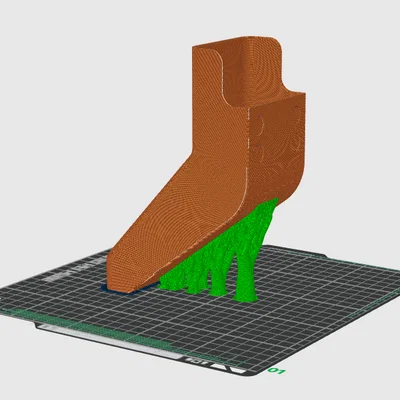Click the green plate number 01
The height and width of the screenshot is (400, 400).
277,371
